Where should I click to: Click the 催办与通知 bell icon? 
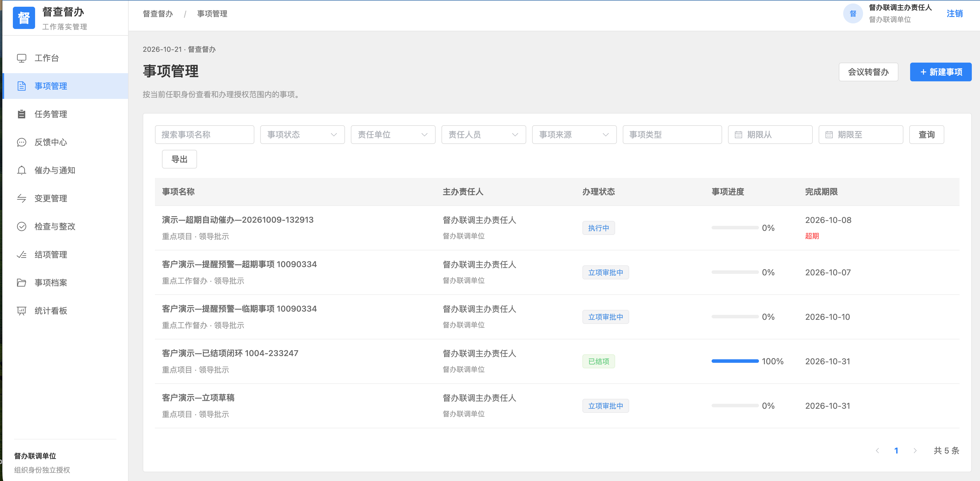point(22,170)
